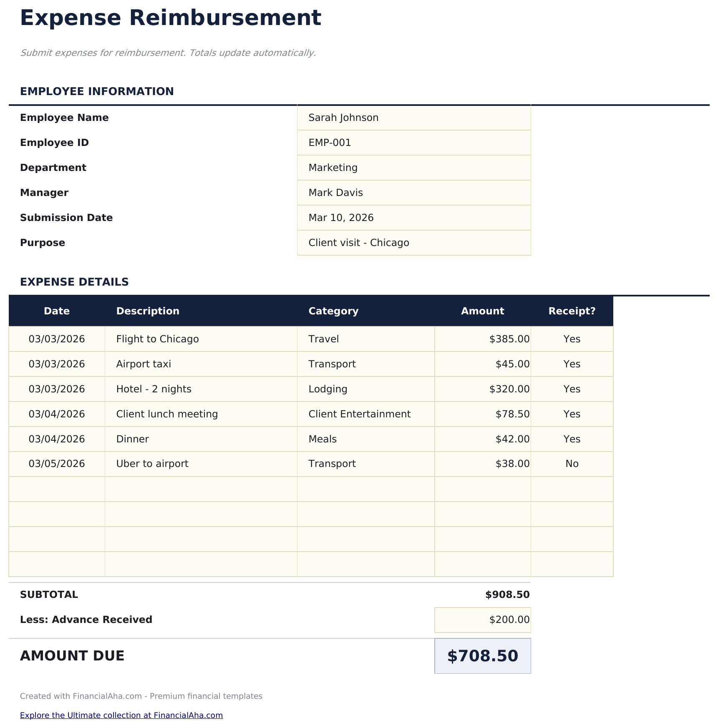Select the Manager field with Mark Davis
This screenshot has width=718, height=728.
(413, 193)
